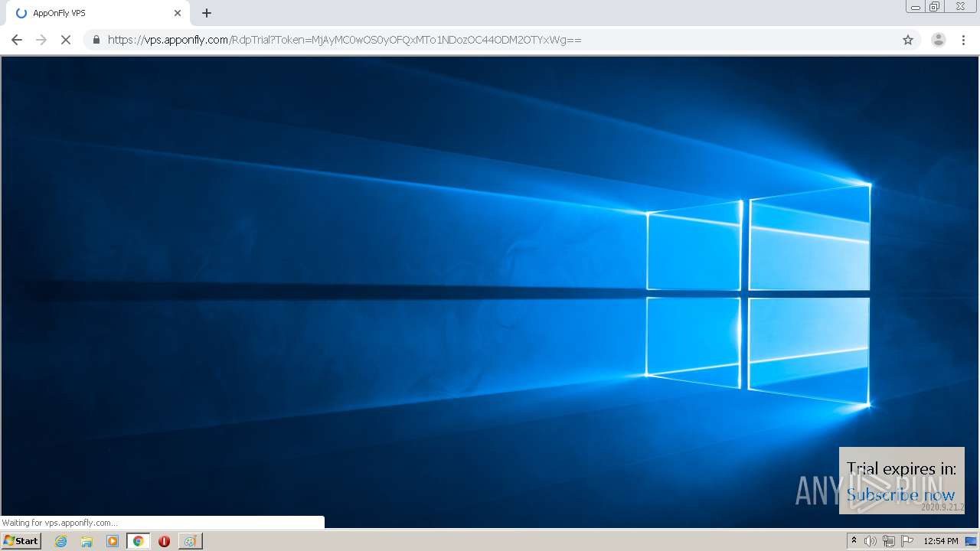The width and height of the screenshot is (980, 551).
Task: Switch to Chrome taskbar button
Action: tap(138, 541)
